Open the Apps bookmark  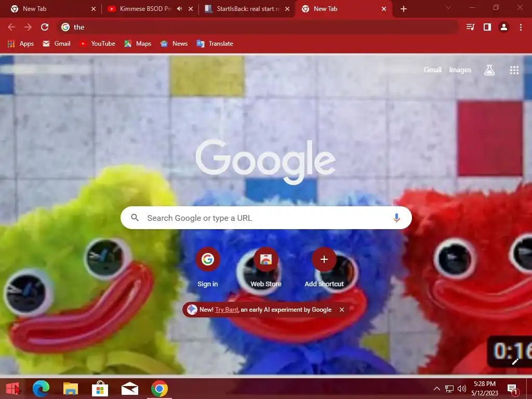tap(20, 44)
